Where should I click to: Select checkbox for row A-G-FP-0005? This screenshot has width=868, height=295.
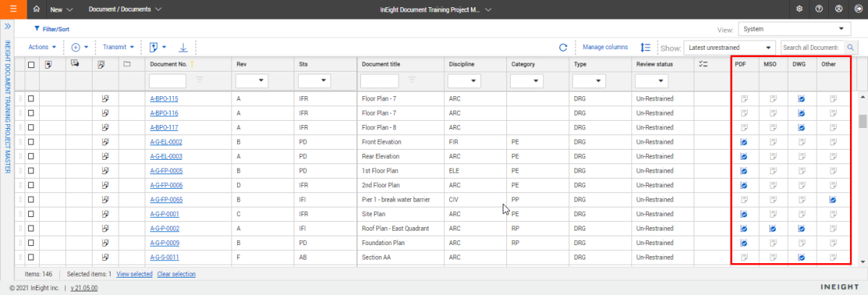(x=31, y=171)
